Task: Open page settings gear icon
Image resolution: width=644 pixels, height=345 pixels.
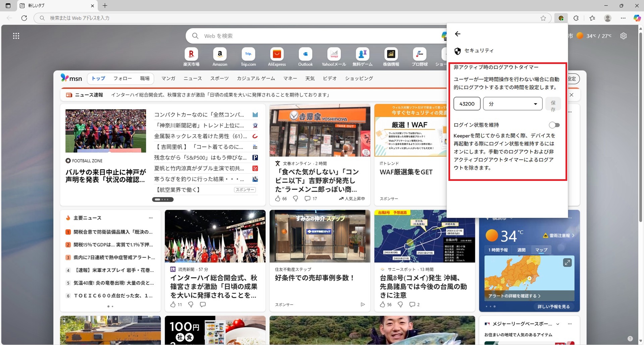Action: tap(623, 36)
